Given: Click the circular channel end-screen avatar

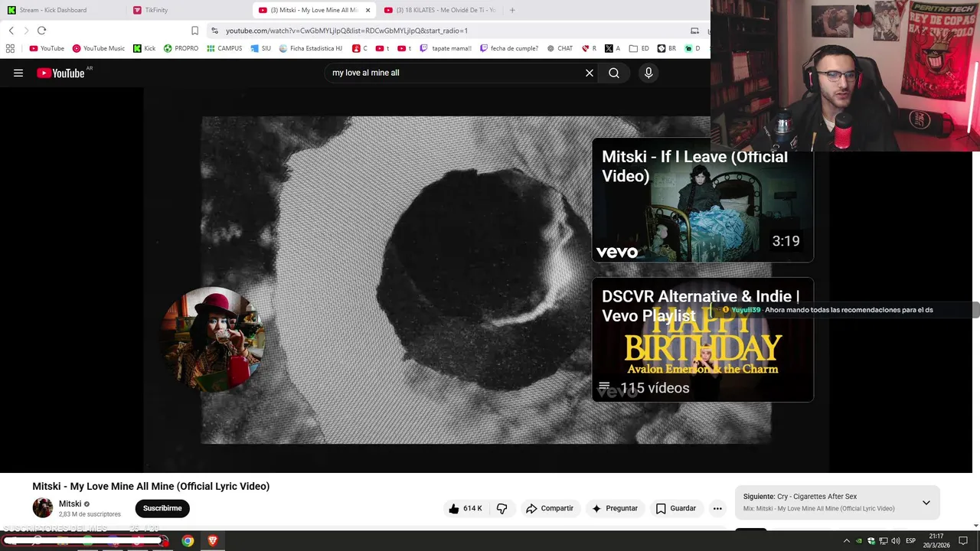Looking at the screenshot, I should tap(213, 339).
